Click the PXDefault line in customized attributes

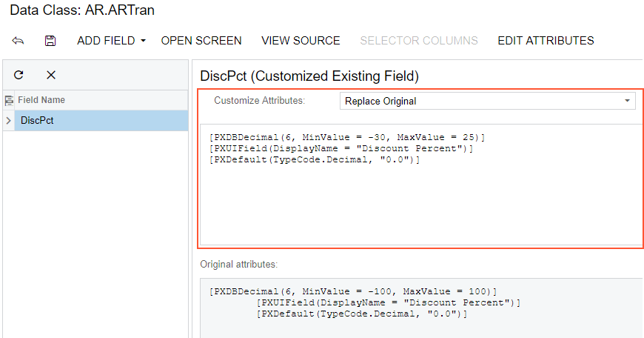pos(315,160)
